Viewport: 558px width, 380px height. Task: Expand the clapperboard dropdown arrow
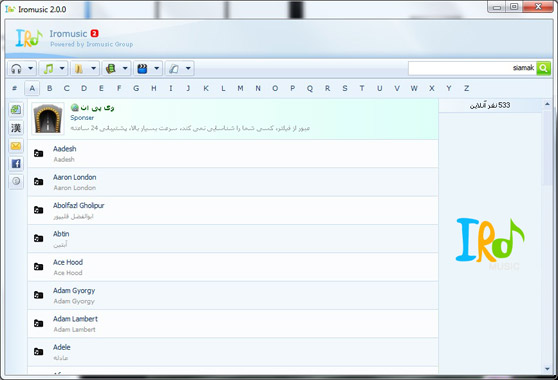click(157, 68)
